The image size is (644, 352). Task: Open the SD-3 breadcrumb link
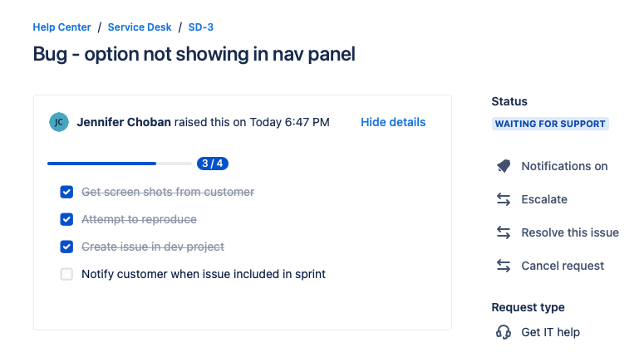201,27
